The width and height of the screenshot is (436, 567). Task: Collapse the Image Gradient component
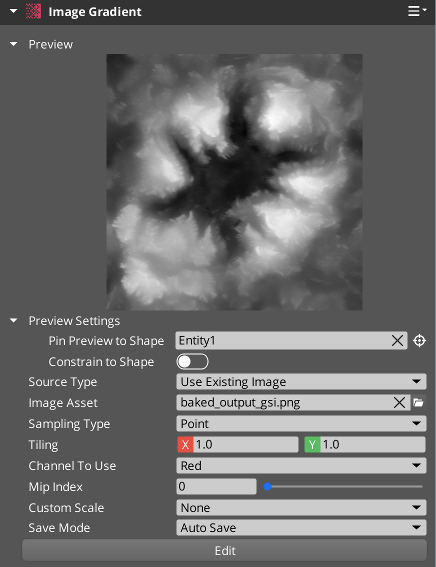coord(13,11)
